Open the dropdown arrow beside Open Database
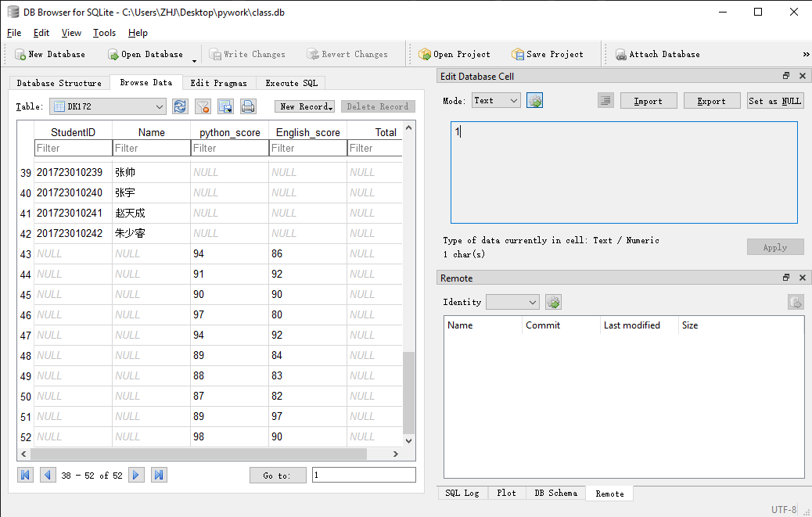The image size is (812, 517). tap(194, 59)
